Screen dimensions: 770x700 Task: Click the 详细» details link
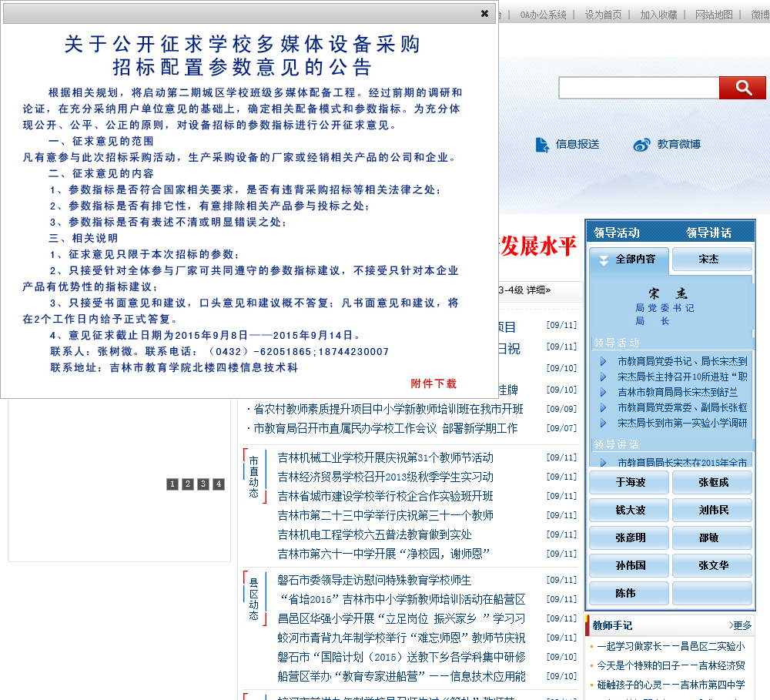tap(538, 290)
